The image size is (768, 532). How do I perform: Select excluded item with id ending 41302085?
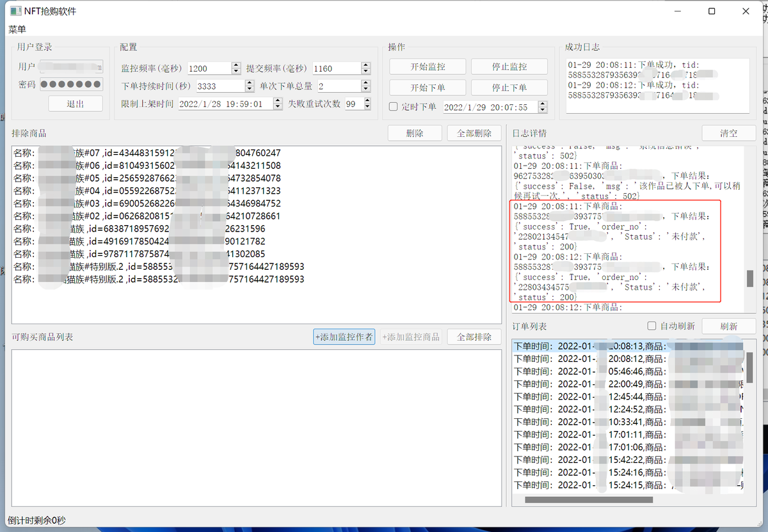256,254
